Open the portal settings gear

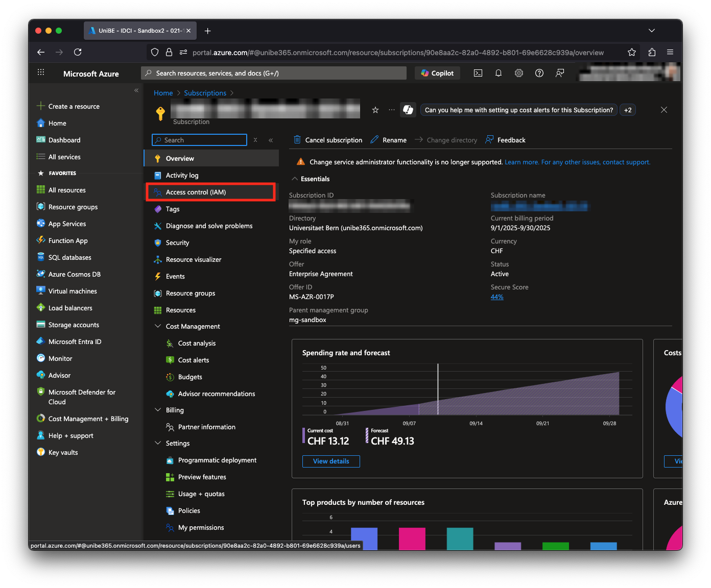point(519,73)
